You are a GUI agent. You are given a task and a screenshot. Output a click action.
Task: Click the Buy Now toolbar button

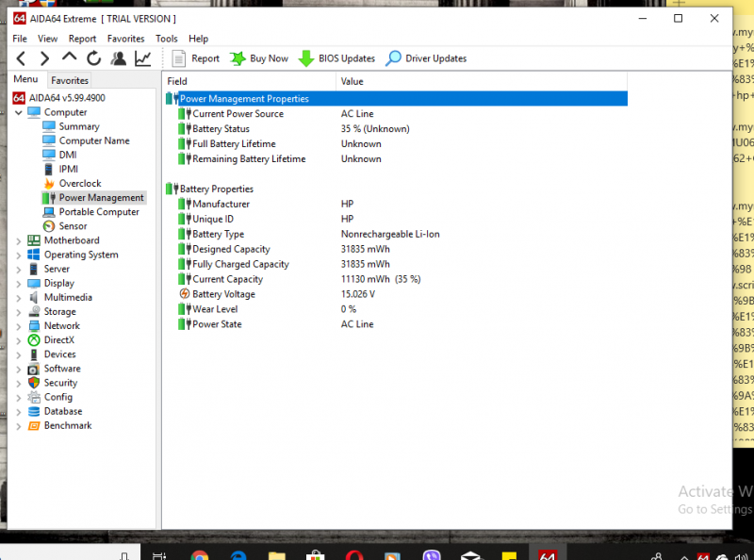coord(259,58)
